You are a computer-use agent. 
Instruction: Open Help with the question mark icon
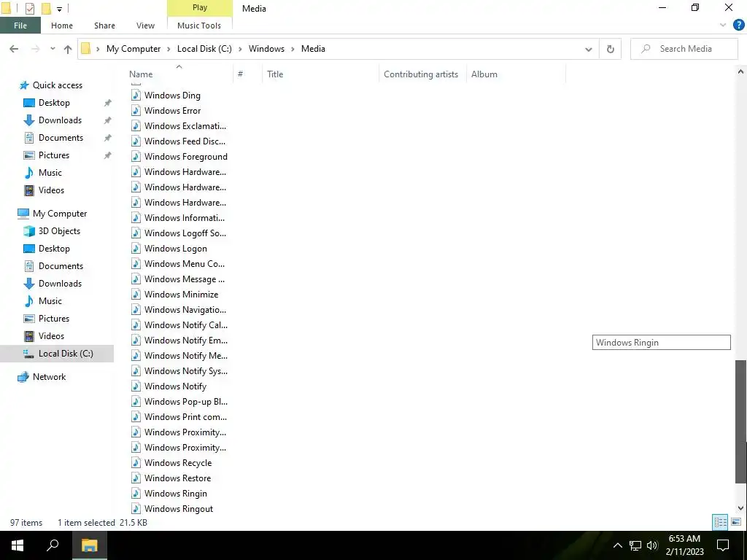click(738, 26)
